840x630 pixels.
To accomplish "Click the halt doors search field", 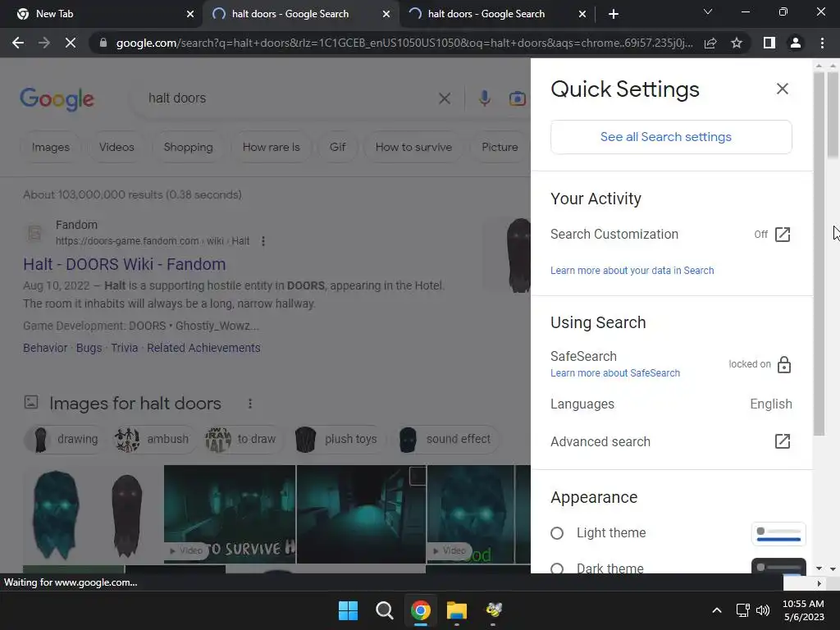I will [x=290, y=98].
